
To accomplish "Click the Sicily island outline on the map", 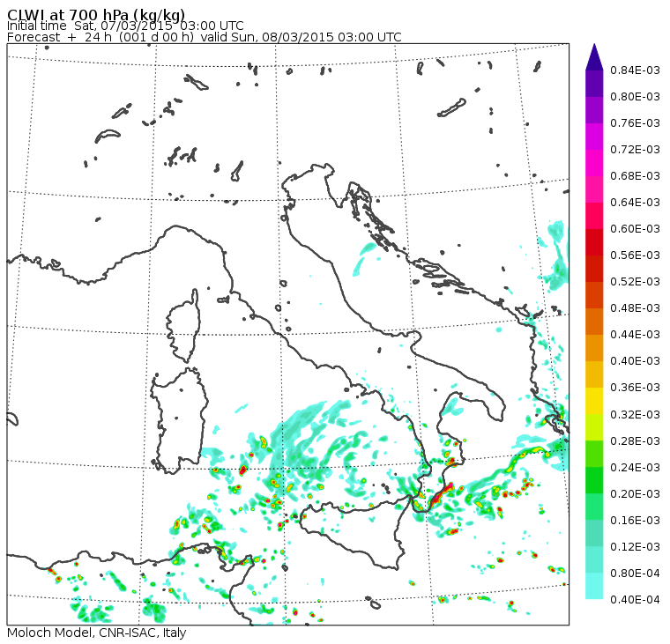I will point(354,534).
